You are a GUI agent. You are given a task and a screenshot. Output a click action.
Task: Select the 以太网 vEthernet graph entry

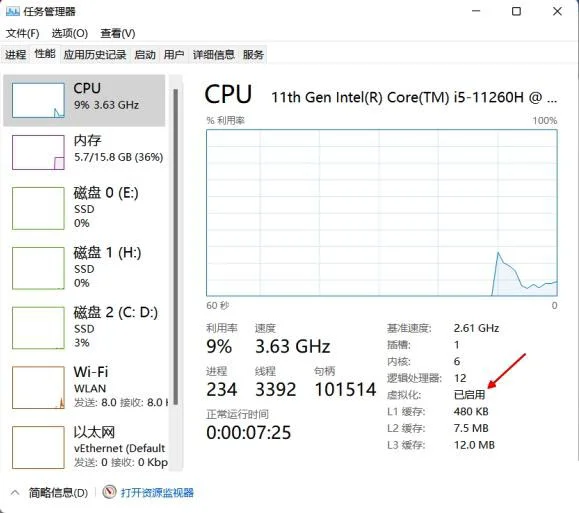(x=85, y=447)
